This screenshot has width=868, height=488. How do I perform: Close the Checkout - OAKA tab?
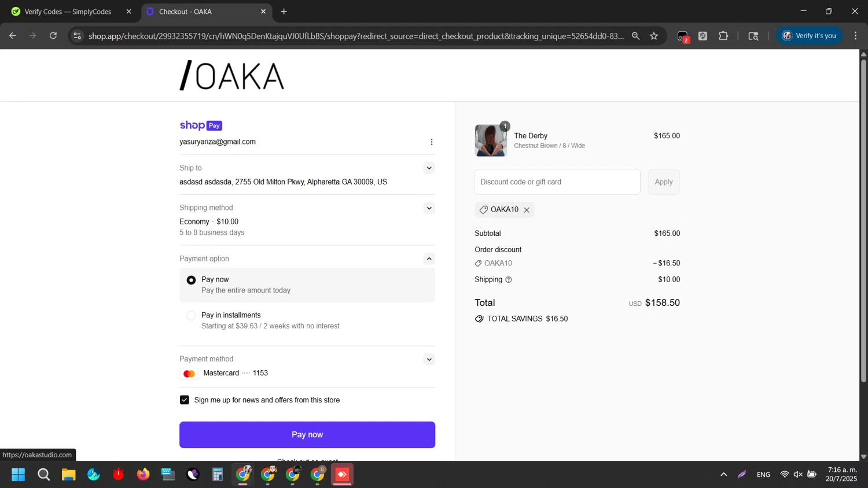coord(263,12)
